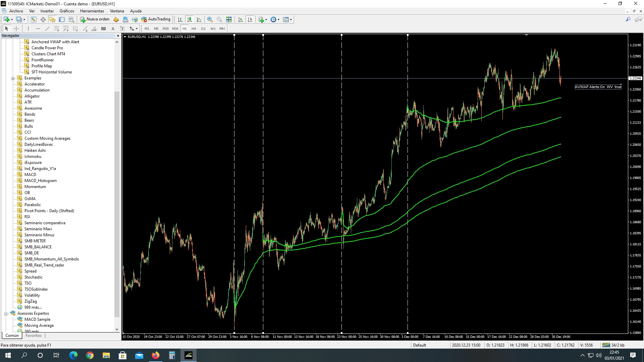
Task: Select Anchored VWAP with Alert indicator
Action: coord(55,42)
